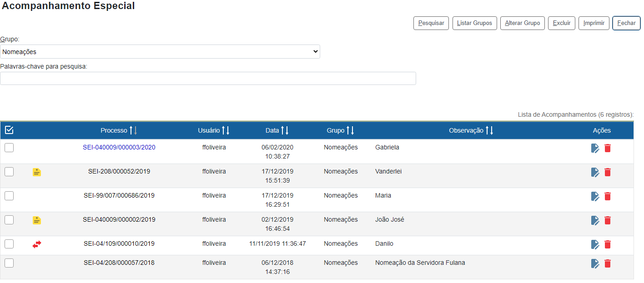
Task: Open yellow note icon for SEI-040009/000002/2019
Action: tap(37, 220)
